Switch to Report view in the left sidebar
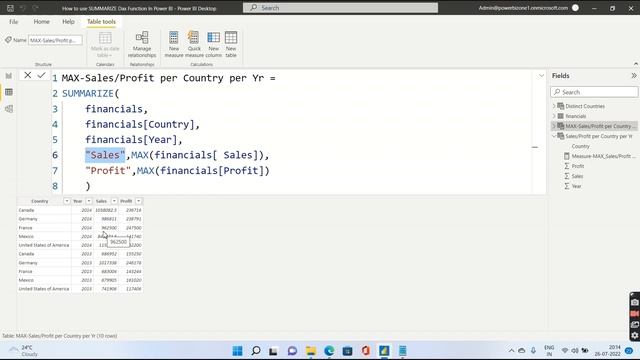Image resolution: width=640 pixels, height=360 pixels. tap(9, 76)
